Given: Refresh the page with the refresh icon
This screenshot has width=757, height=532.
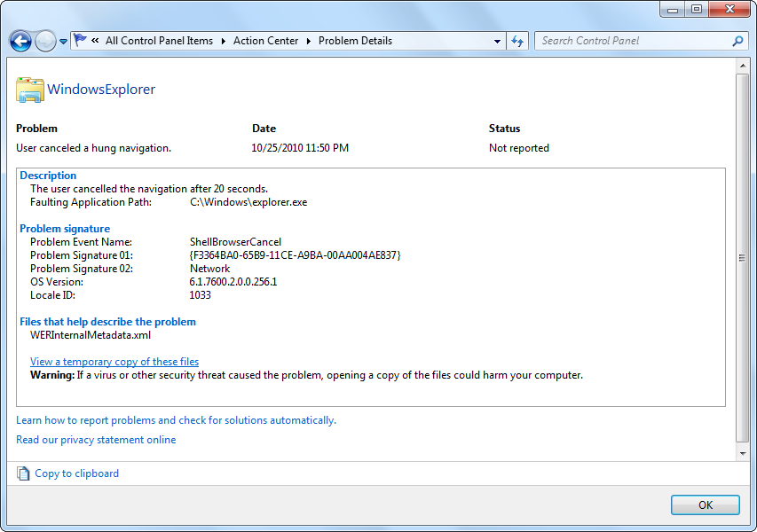Looking at the screenshot, I should tap(517, 41).
